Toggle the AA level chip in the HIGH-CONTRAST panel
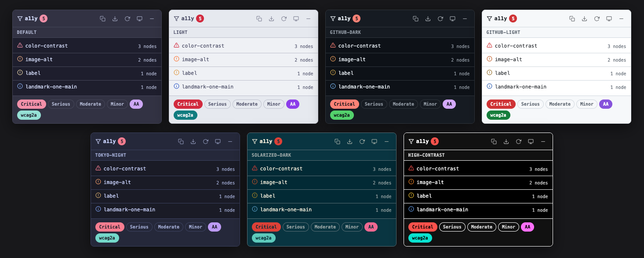This screenshot has width=644, height=258. coord(528,227)
